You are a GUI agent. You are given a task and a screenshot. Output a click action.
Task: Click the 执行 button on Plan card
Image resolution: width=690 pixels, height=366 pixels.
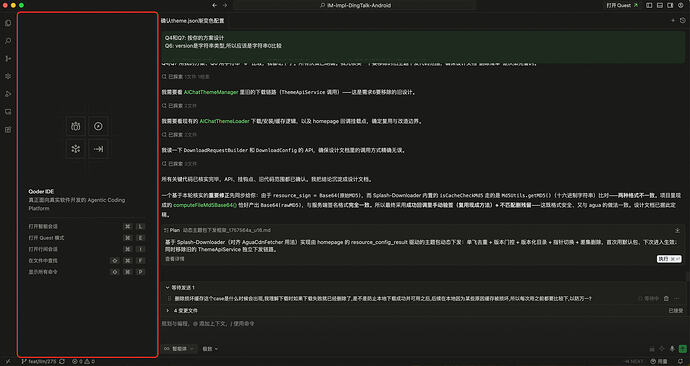pos(669,259)
